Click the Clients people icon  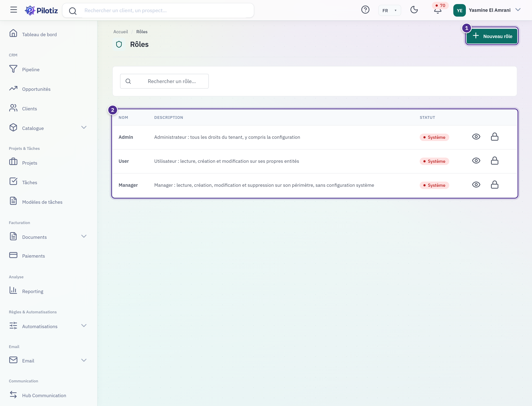[x=13, y=108]
